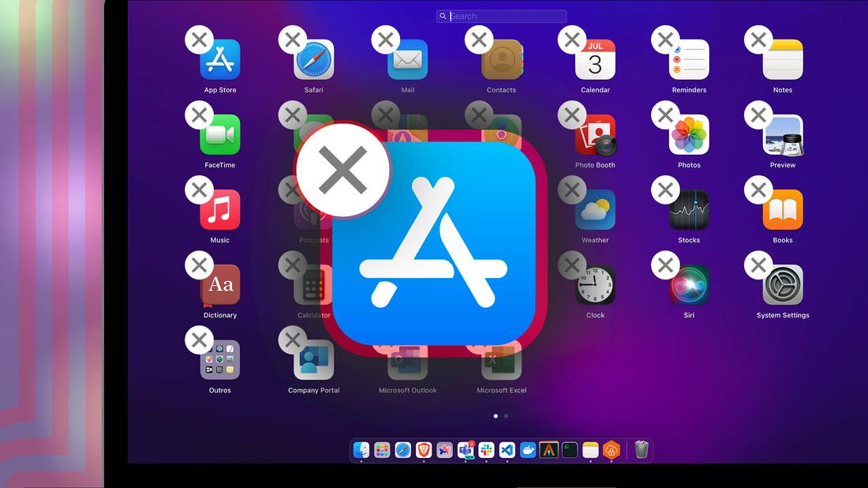868x488 pixels.
Task: Open the System Settings app icon
Action: (x=783, y=285)
